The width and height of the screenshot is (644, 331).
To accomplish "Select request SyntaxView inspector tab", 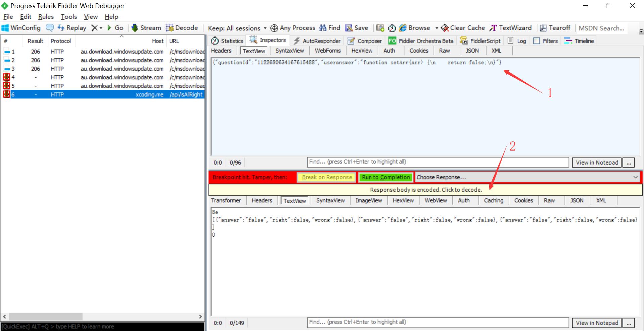I will [x=289, y=51].
